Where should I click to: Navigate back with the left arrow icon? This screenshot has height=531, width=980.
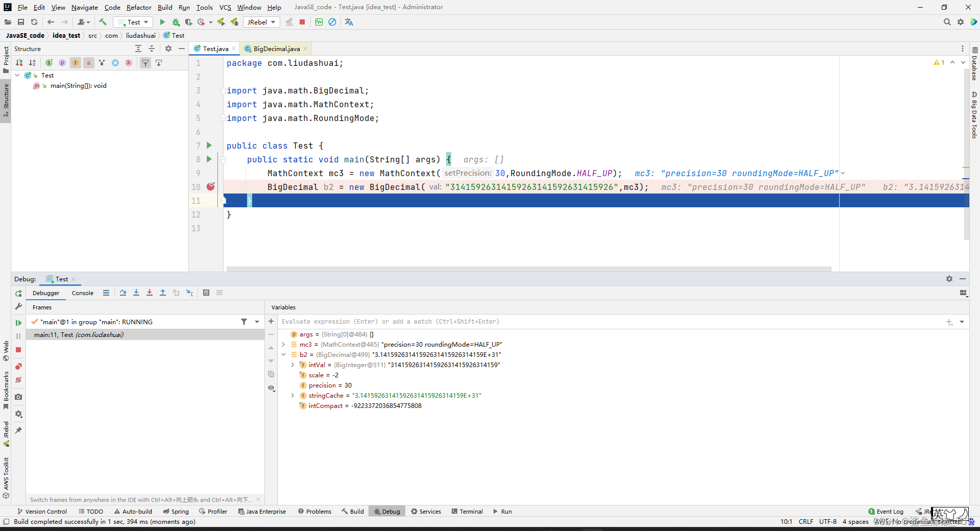click(x=51, y=22)
